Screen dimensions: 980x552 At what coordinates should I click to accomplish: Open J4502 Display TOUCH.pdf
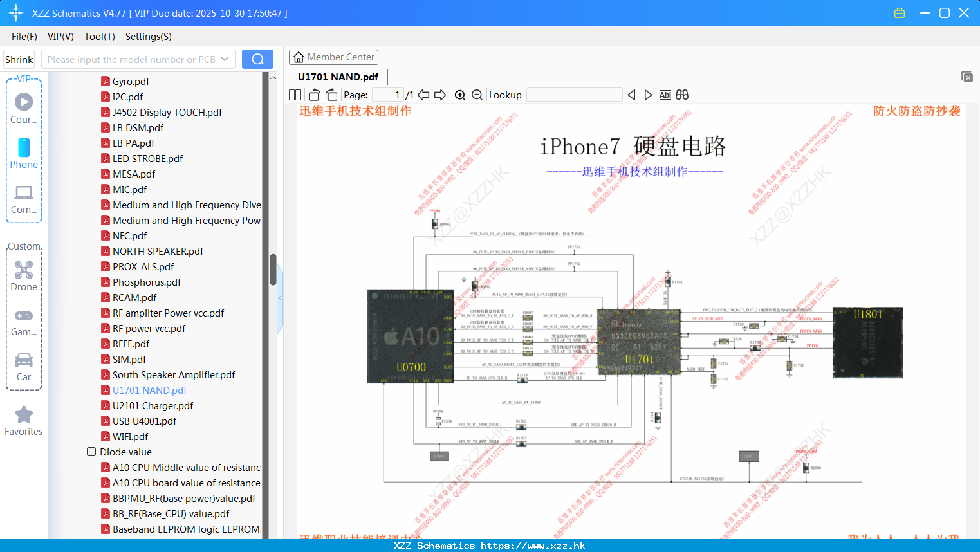167,112
